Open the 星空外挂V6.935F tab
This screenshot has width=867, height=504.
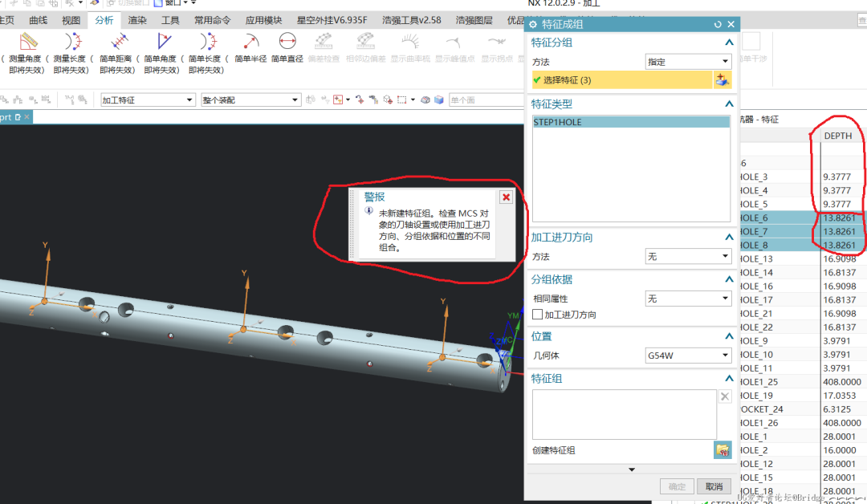(x=332, y=20)
